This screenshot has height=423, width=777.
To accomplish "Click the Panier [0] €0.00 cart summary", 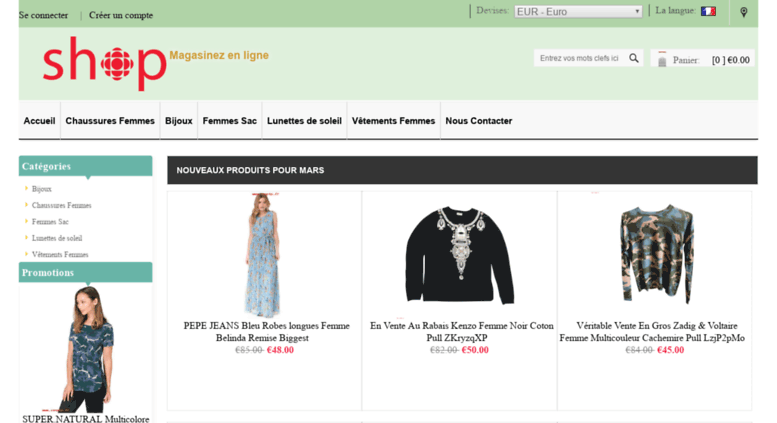I will click(x=703, y=59).
